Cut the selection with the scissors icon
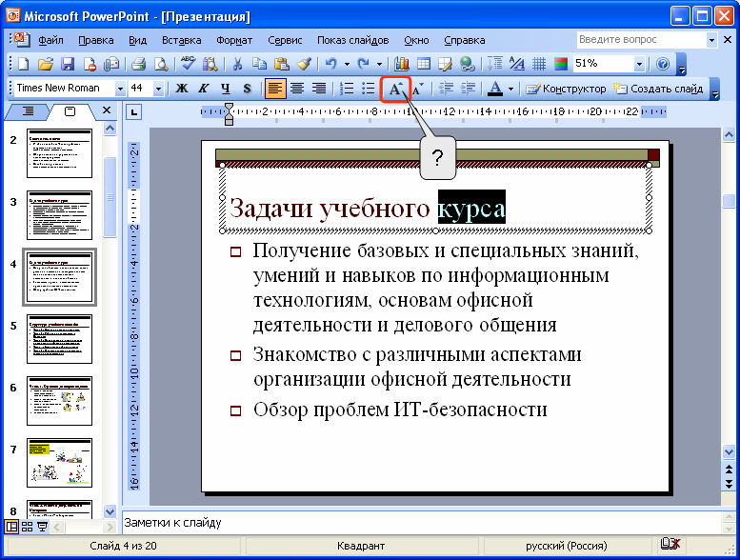The height and width of the screenshot is (560, 740). pyautogui.click(x=237, y=64)
